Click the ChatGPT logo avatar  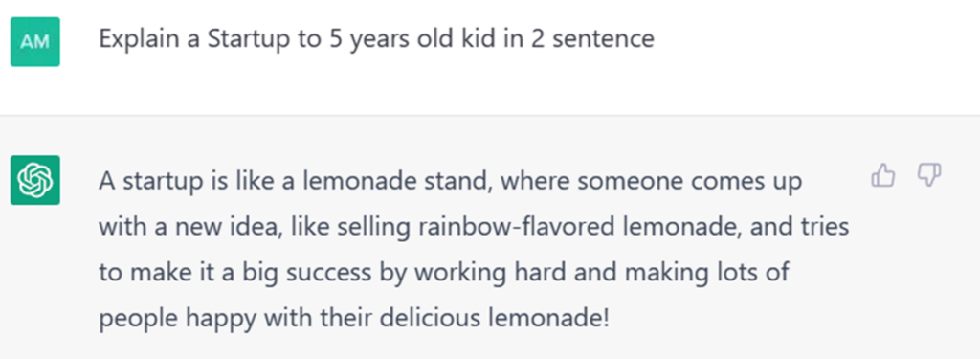pos(35,180)
